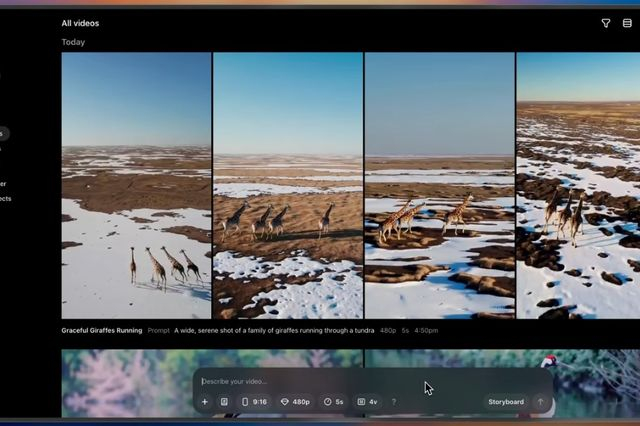Click the Graceful Giraffes Running title

(x=102, y=330)
